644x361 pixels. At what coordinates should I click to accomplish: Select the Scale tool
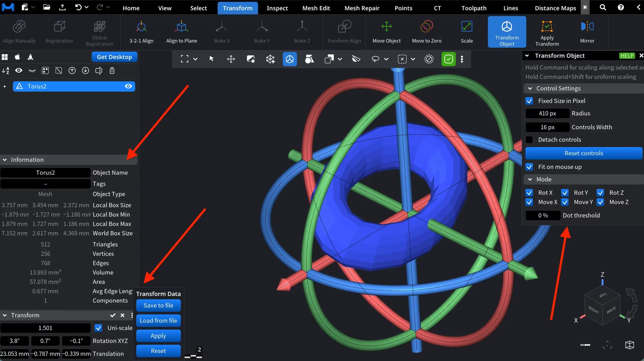click(467, 31)
